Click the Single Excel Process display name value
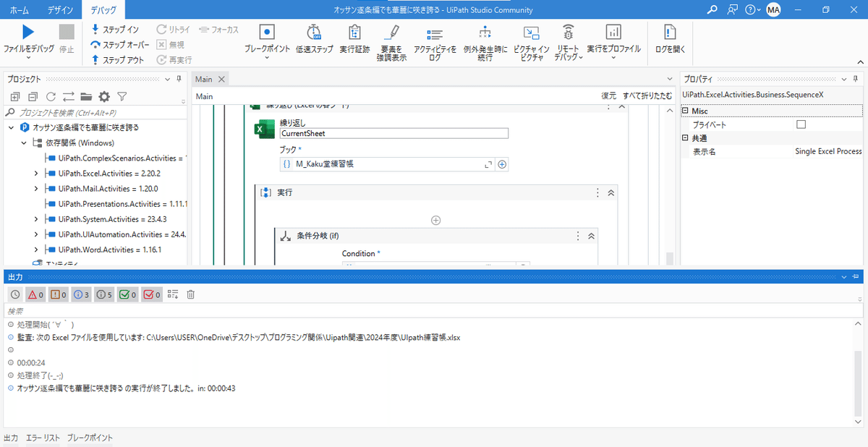868x447 pixels. (x=828, y=152)
